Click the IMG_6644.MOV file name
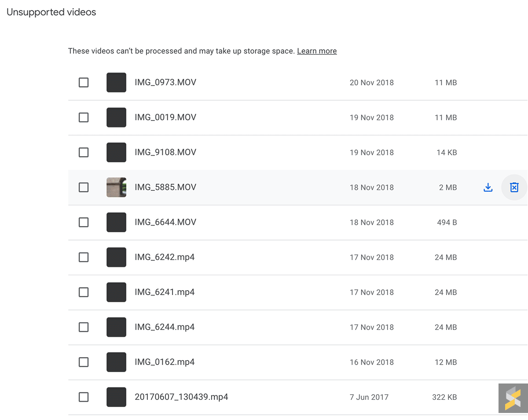Screen dimensions: 528x420 pyautogui.click(x=165, y=223)
